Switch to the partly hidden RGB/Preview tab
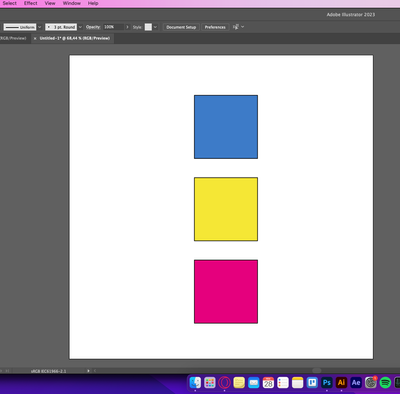Image resolution: width=400 pixels, height=394 pixels. pyautogui.click(x=13, y=38)
